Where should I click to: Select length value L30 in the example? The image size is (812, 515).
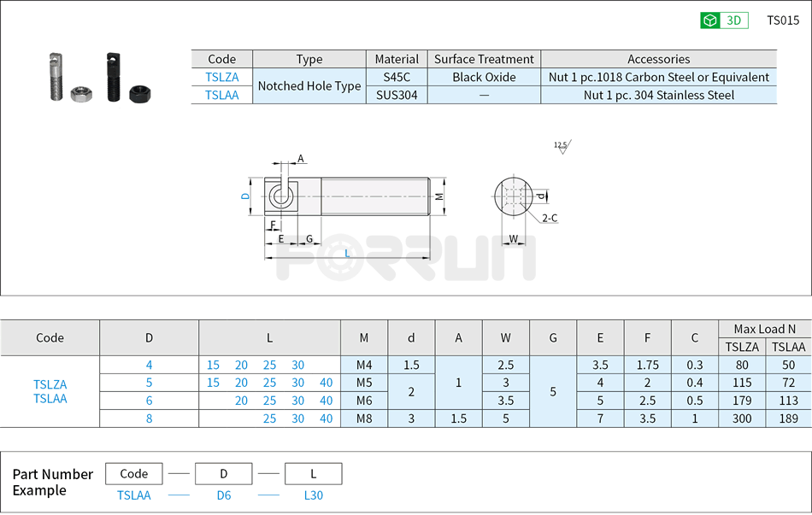point(313,495)
